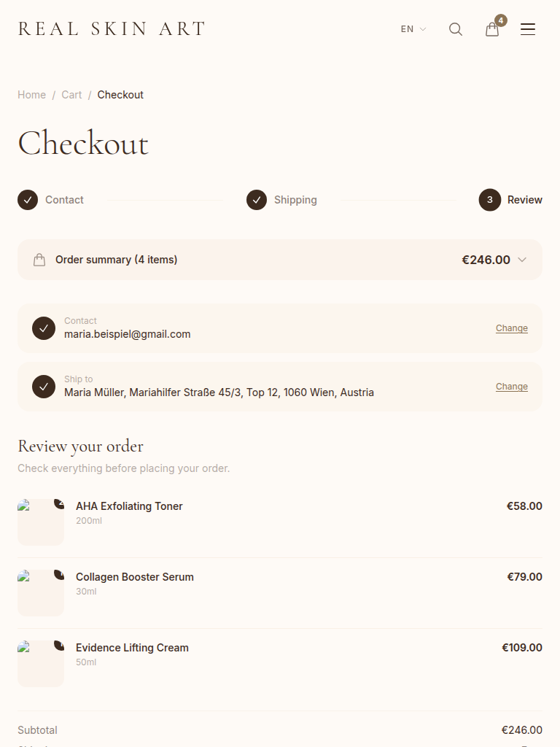The height and width of the screenshot is (747, 560).
Task: Open the EN language dropdown
Action: click(413, 29)
